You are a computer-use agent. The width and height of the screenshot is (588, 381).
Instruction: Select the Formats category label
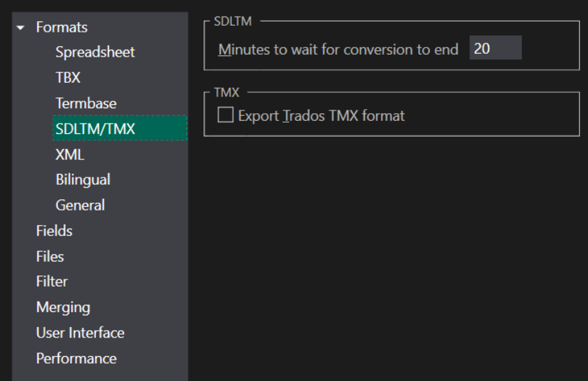[61, 28]
